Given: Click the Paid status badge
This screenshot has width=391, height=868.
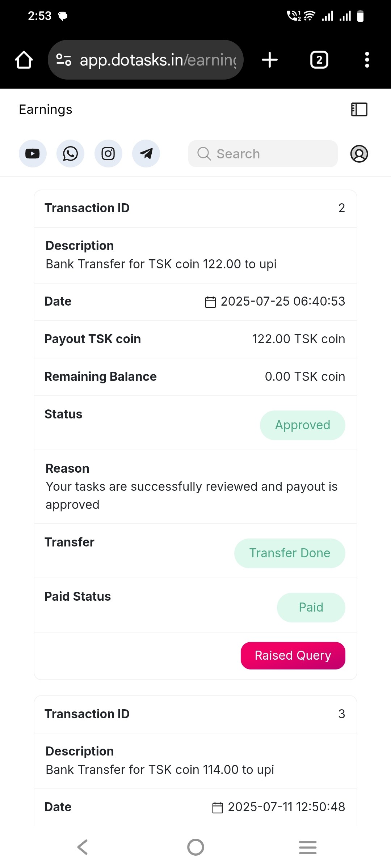Looking at the screenshot, I should coord(311,607).
